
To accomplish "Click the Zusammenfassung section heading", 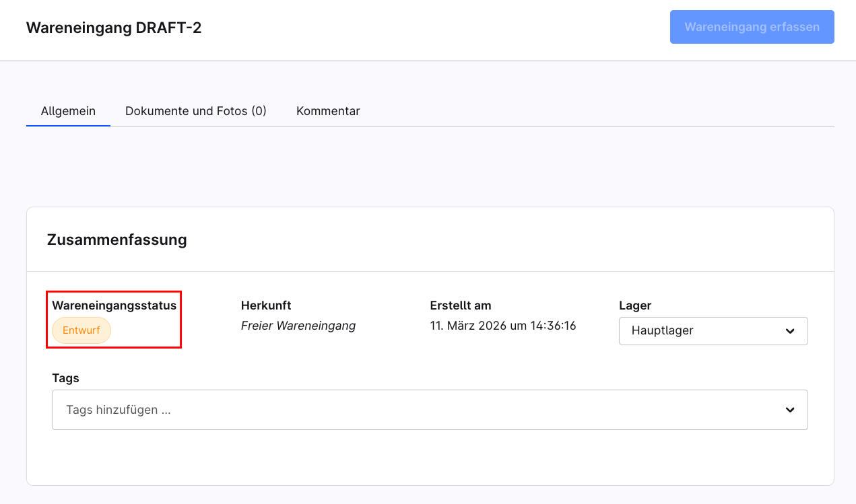I will [117, 240].
